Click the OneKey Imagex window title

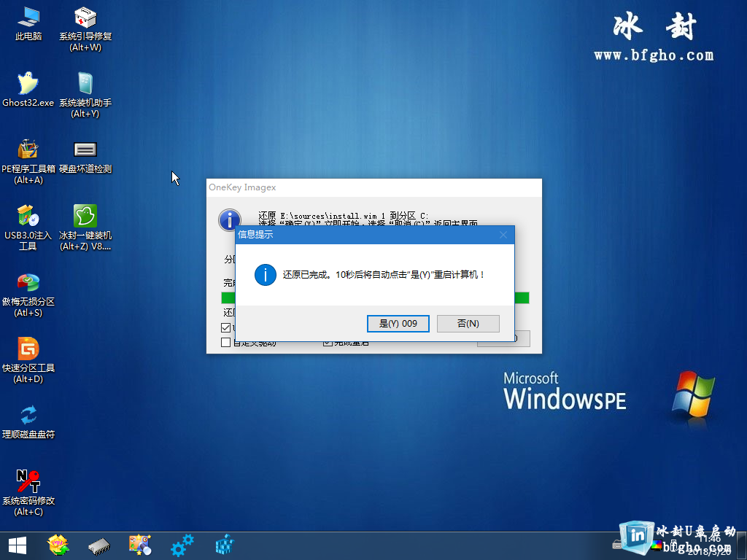click(x=242, y=187)
